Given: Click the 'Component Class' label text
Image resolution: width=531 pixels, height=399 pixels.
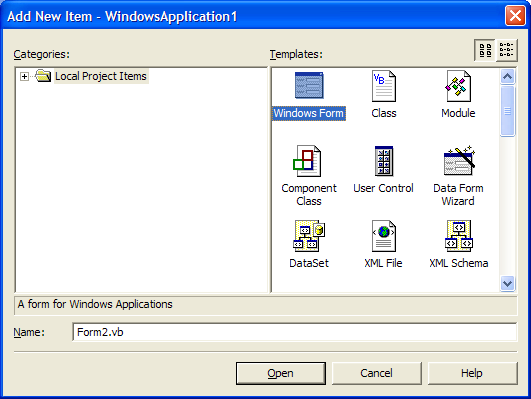Looking at the screenshot, I should 309,194.
